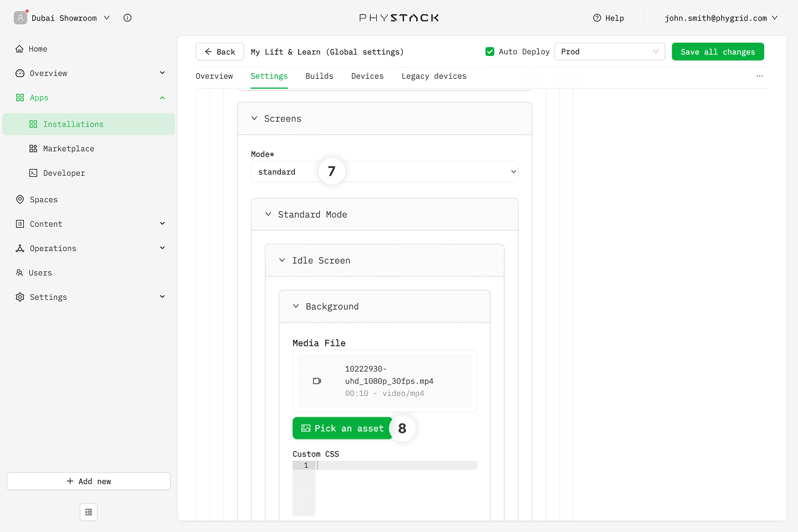This screenshot has height=532, width=798.
Task: Open Users in the sidebar
Action: click(89, 273)
